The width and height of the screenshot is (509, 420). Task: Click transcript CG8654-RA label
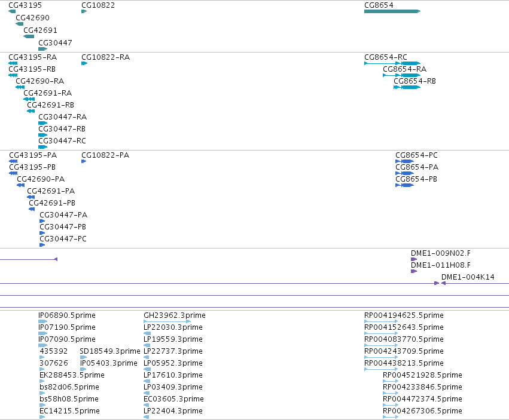coord(405,69)
